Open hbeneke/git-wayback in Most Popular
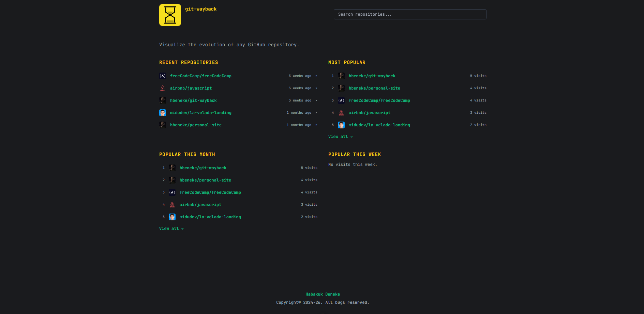Image resolution: width=644 pixels, height=314 pixels. pos(372,76)
